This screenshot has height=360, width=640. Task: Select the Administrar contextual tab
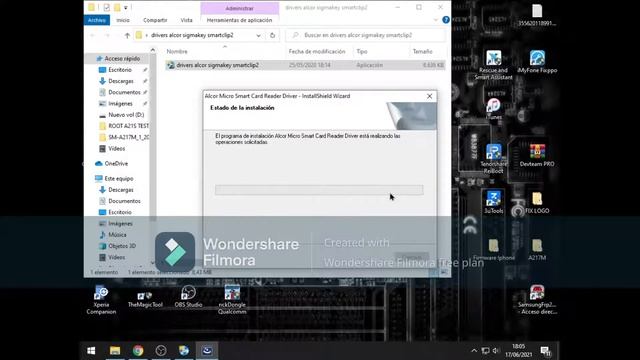click(x=240, y=8)
